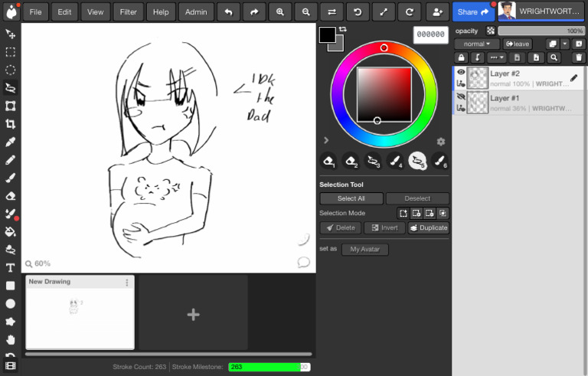The width and height of the screenshot is (588, 376).
Task: Click the Undo arrow button
Action: [x=228, y=12]
